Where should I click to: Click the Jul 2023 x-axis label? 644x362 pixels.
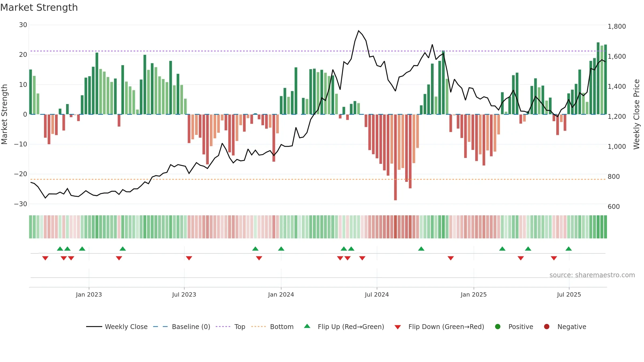[184, 294]
